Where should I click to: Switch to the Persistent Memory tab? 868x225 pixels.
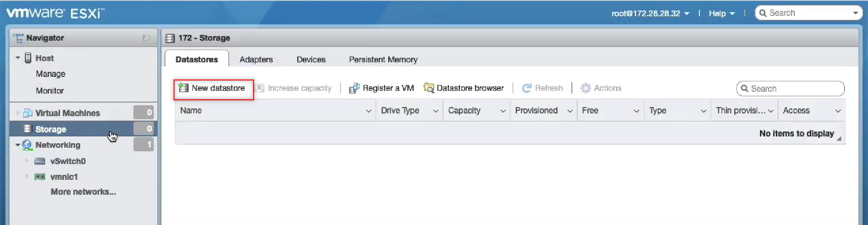click(383, 59)
